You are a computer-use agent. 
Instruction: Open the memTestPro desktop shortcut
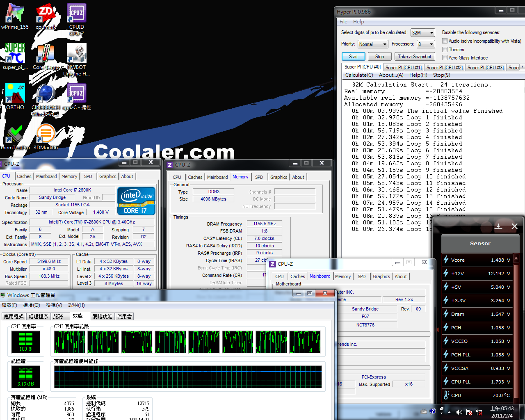[x=15, y=137]
